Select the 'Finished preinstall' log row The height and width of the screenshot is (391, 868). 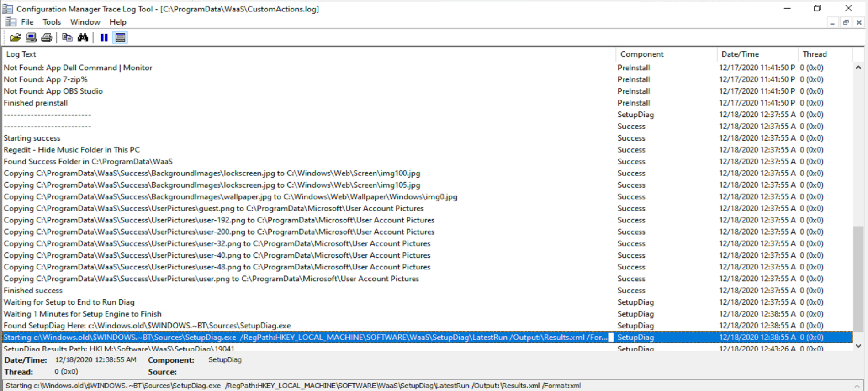coord(427,103)
